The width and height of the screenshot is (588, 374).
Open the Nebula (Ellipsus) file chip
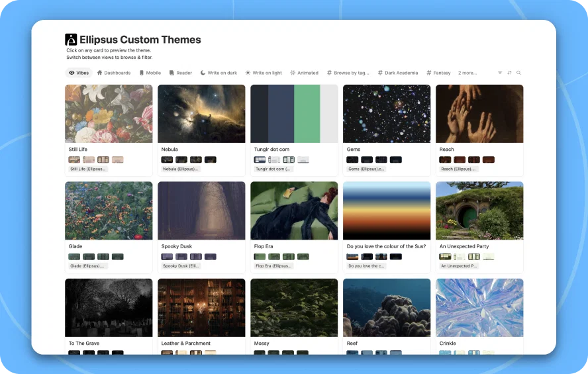click(x=180, y=169)
